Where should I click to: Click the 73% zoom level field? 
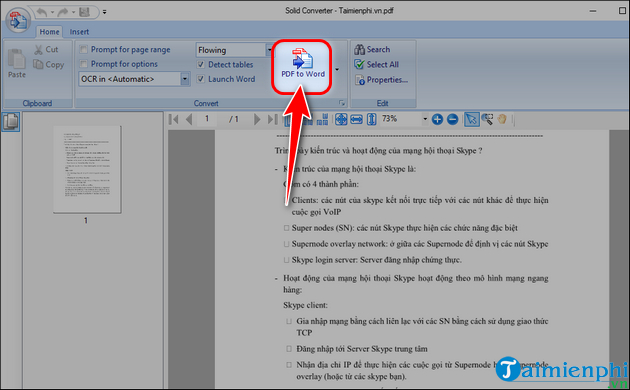tap(400, 119)
